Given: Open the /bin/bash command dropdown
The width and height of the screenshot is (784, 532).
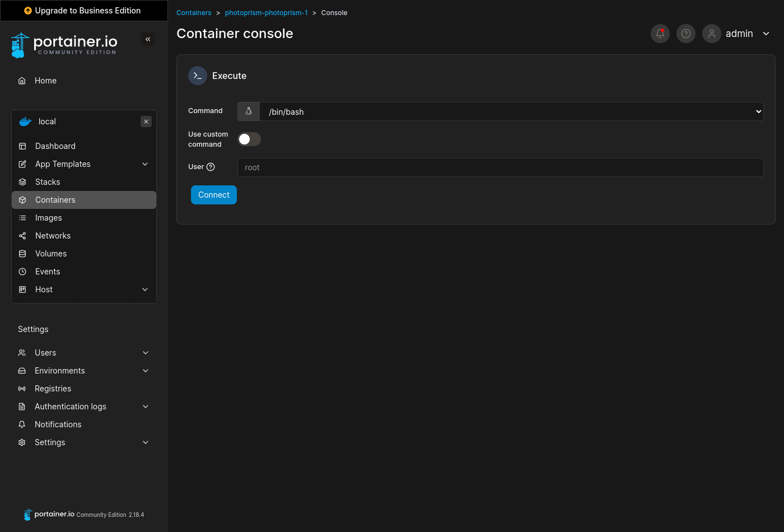Looking at the screenshot, I should 511,111.
